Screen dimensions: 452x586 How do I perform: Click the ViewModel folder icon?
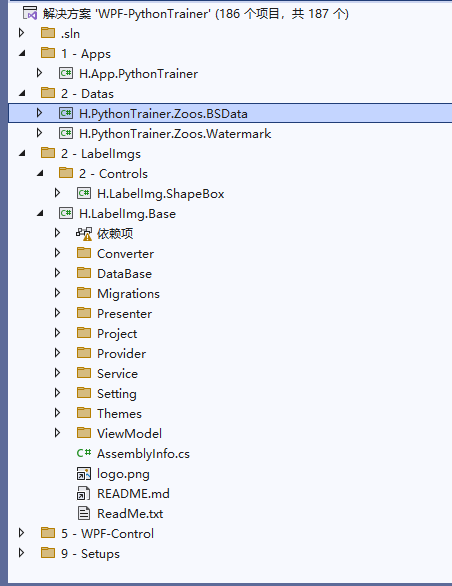coord(84,433)
